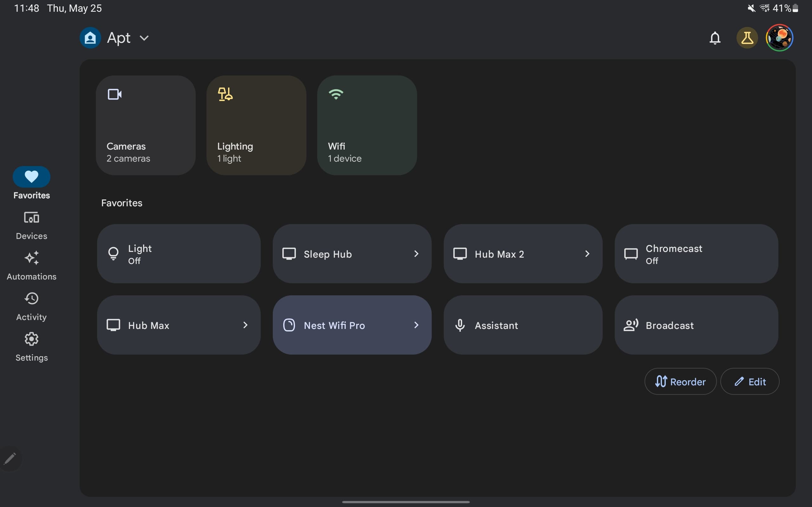Tap the floating pencil icon
The image size is (812, 507).
(x=10, y=459)
